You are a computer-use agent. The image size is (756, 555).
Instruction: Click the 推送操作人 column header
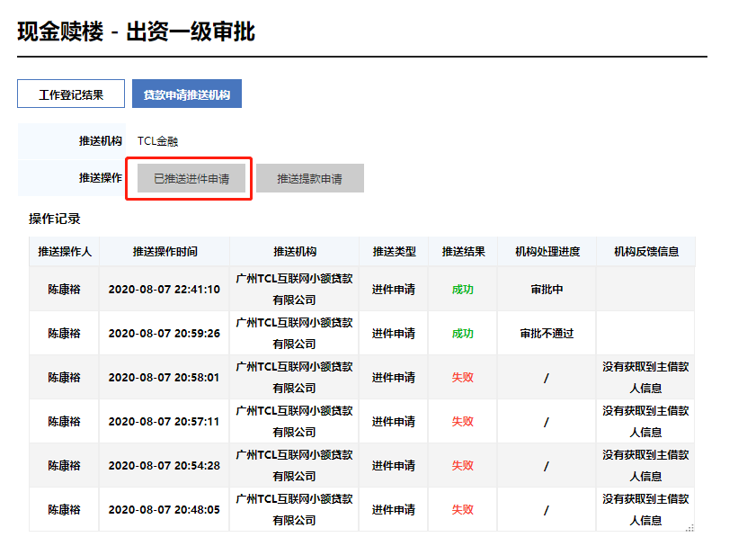[65, 252]
